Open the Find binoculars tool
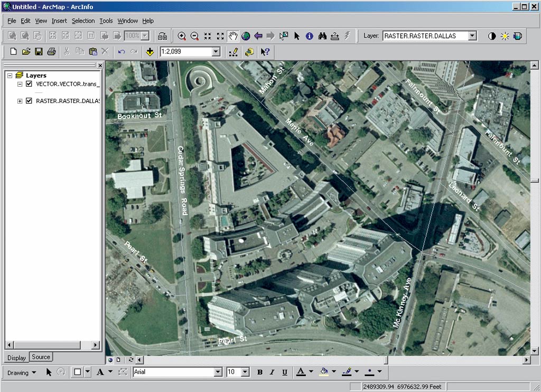 (x=322, y=36)
